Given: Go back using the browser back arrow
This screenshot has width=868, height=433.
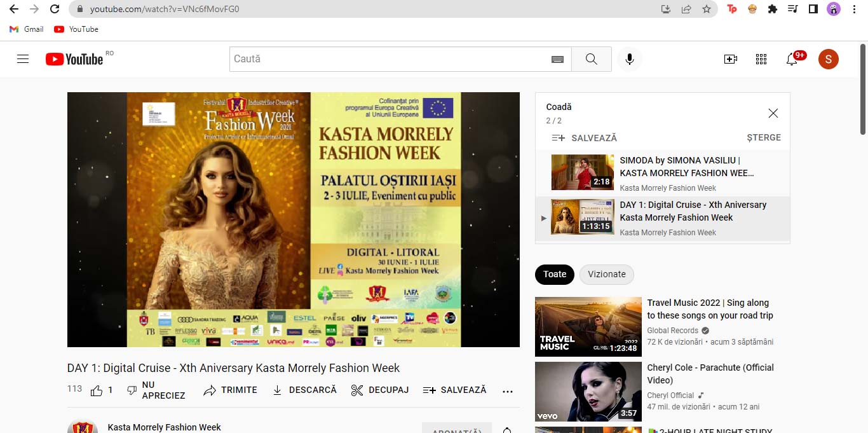Looking at the screenshot, I should click(x=13, y=9).
